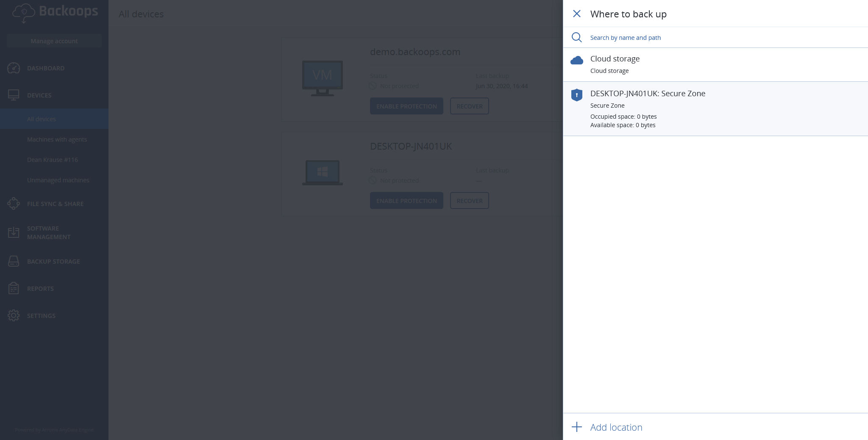Click the File Sync & Share icon
868x440 pixels.
click(14, 203)
